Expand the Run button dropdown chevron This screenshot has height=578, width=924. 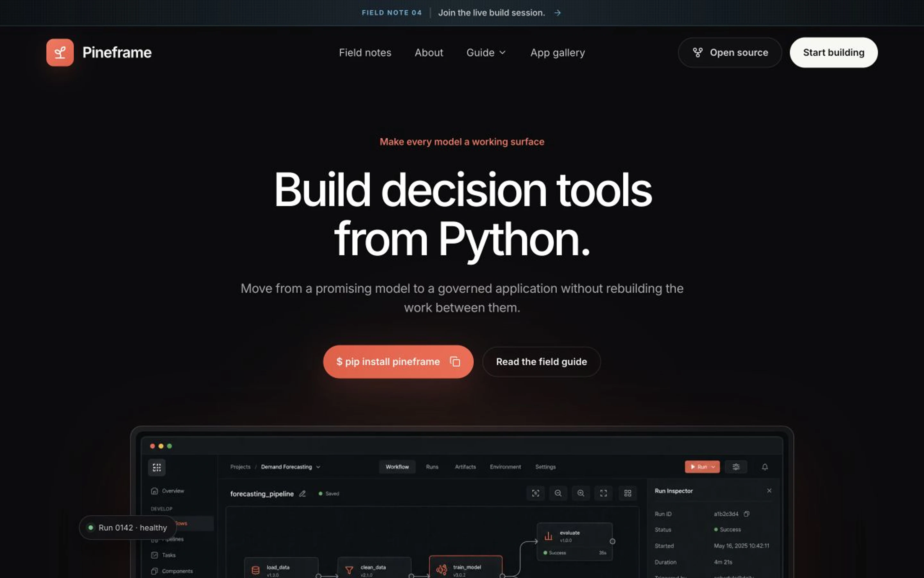tap(713, 467)
